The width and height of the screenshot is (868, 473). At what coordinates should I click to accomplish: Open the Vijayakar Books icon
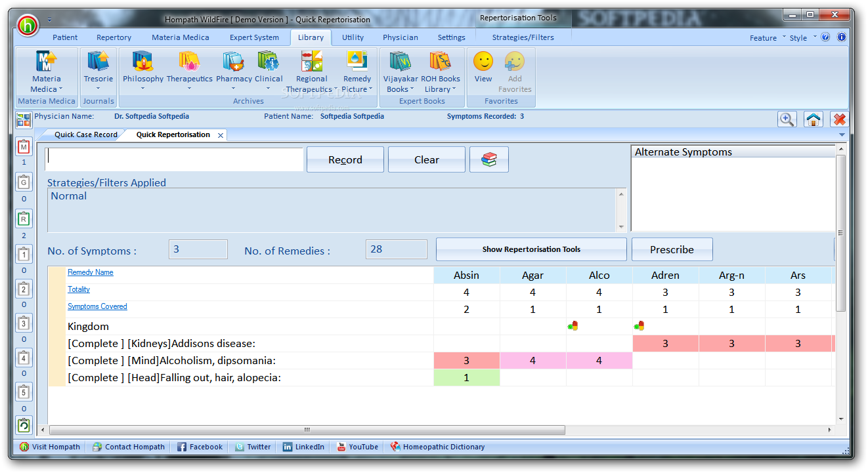coord(400,62)
